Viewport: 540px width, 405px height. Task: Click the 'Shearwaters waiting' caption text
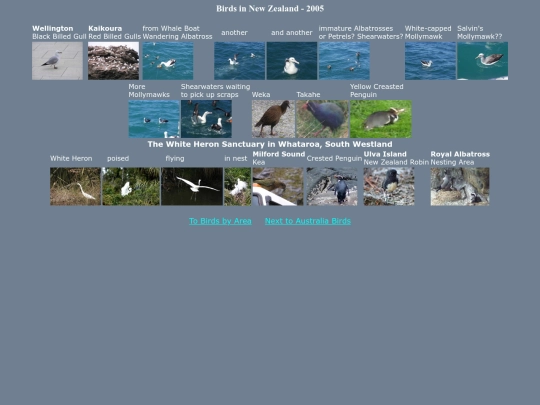tap(216, 87)
